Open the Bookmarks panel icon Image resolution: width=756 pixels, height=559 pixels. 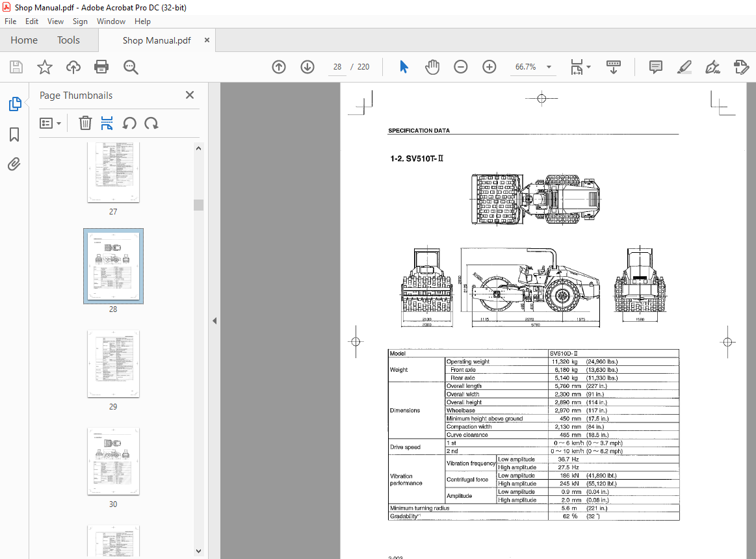(14, 135)
